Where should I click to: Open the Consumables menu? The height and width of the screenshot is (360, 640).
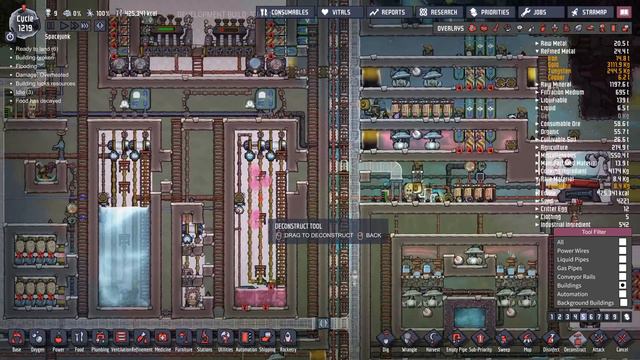(x=284, y=12)
